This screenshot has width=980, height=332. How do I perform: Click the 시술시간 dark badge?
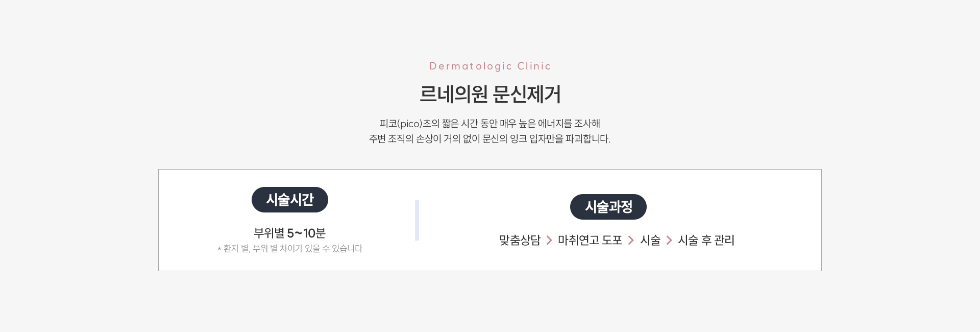tap(290, 200)
